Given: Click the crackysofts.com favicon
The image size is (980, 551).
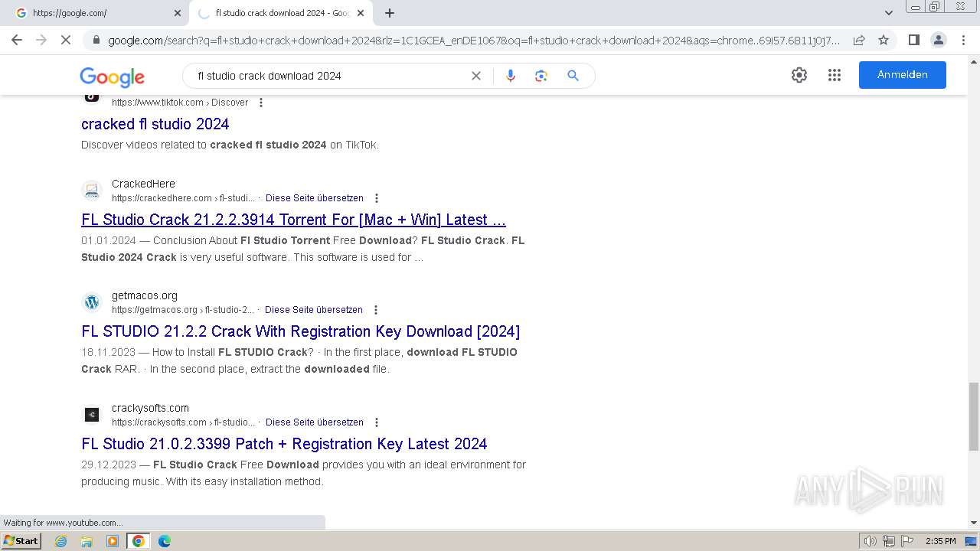Looking at the screenshot, I should click(92, 415).
